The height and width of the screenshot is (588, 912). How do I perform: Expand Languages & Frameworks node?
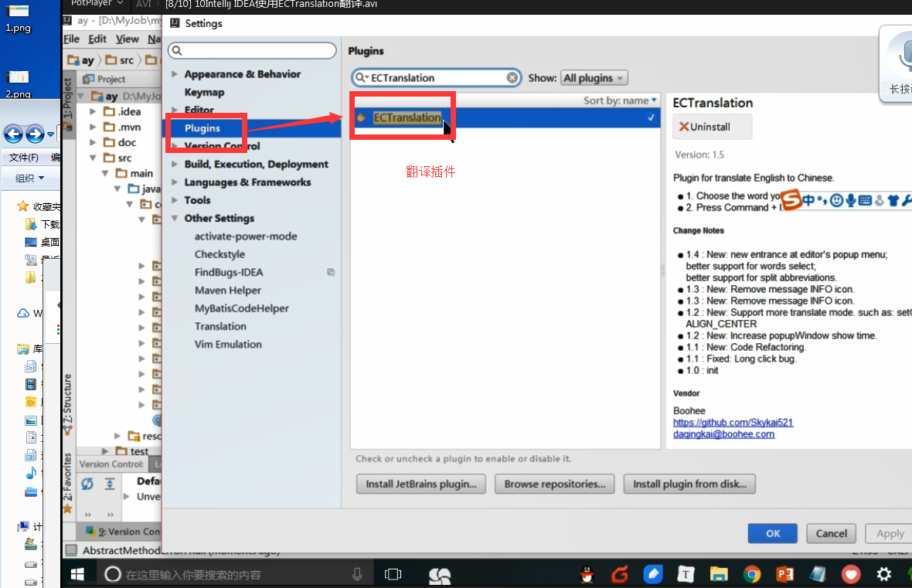tap(175, 182)
